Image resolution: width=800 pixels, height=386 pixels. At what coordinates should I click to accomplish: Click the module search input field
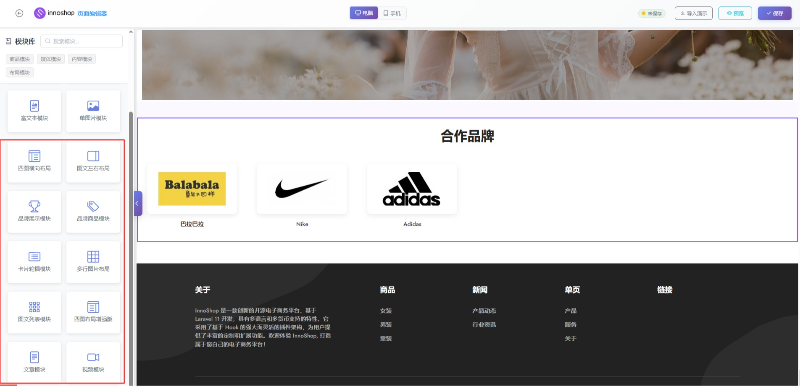pos(82,41)
